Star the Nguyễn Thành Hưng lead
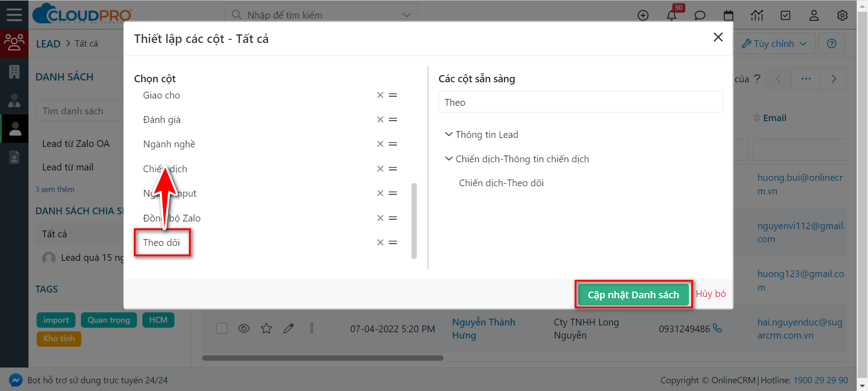The image size is (868, 391). pos(266,328)
